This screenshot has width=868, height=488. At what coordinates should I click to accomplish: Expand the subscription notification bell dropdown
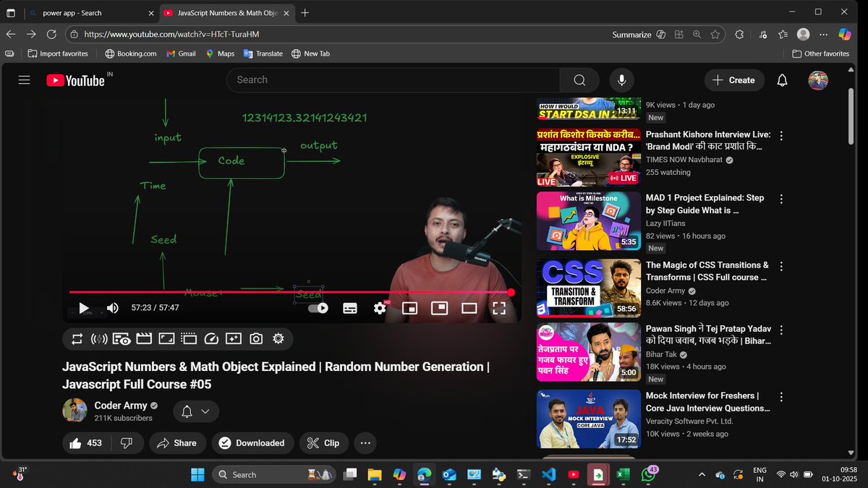(x=196, y=411)
